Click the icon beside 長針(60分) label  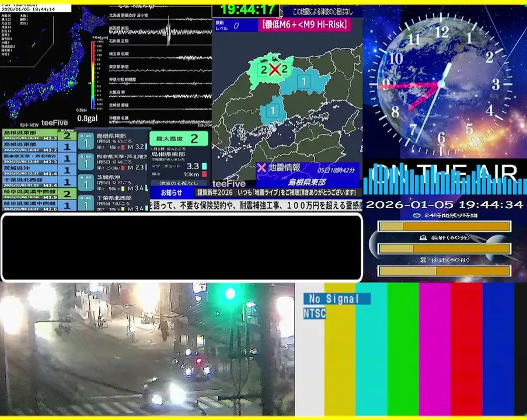[x=423, y=237]
